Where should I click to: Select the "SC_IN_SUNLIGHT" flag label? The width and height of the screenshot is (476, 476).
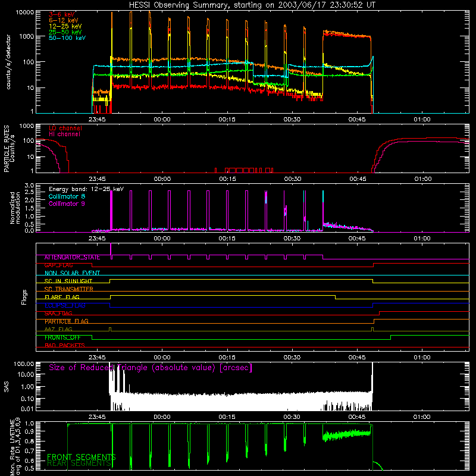(68, 281)
